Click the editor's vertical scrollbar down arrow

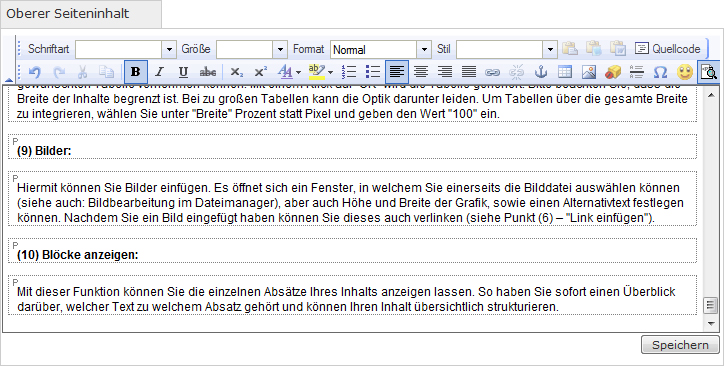[x=711, y=324]
